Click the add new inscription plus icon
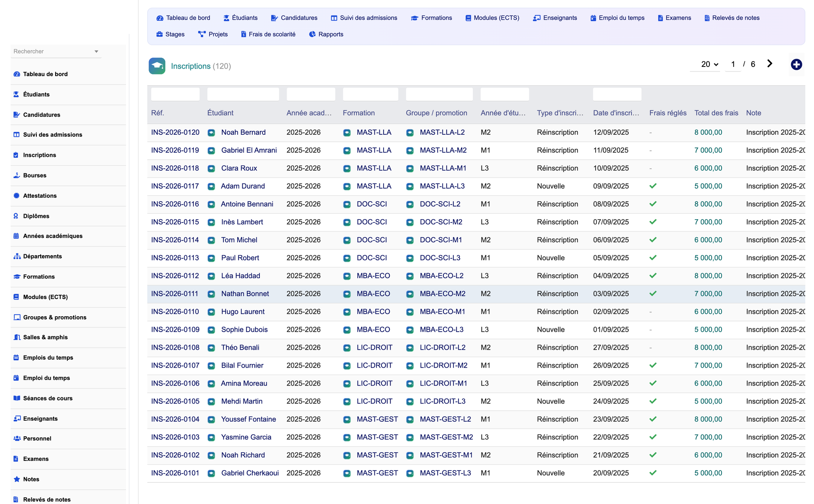The height and width of the screenshot is (504, 814). 796,64
